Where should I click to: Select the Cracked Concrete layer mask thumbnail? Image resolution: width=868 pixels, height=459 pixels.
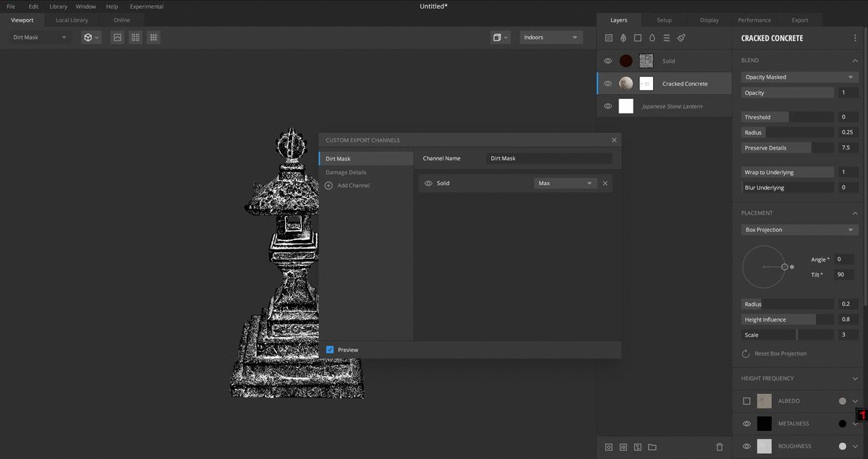pyautogui.click(x=647, y=84)
